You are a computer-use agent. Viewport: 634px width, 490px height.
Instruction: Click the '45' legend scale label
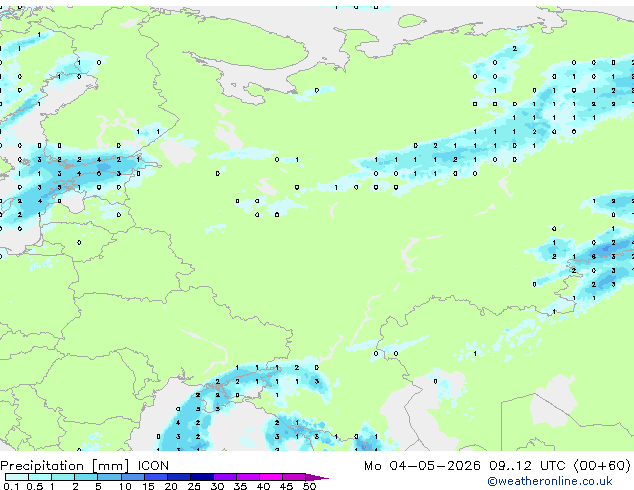(286, 486)
